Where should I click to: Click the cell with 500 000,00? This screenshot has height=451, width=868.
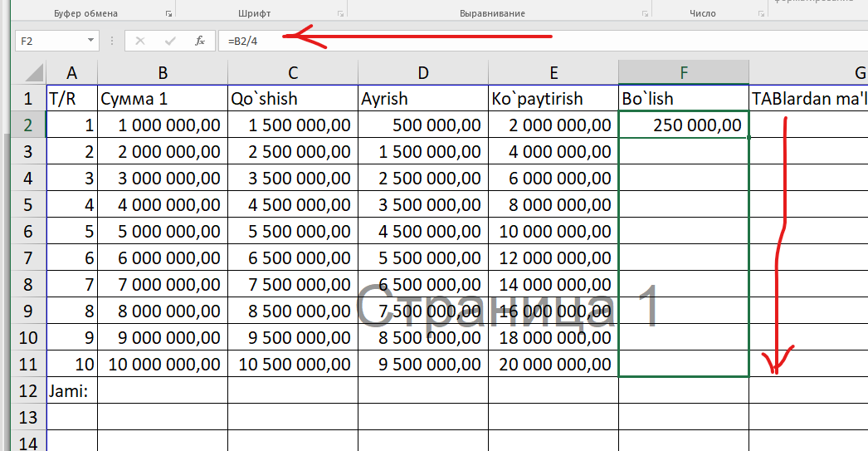(x=423, y=125)
